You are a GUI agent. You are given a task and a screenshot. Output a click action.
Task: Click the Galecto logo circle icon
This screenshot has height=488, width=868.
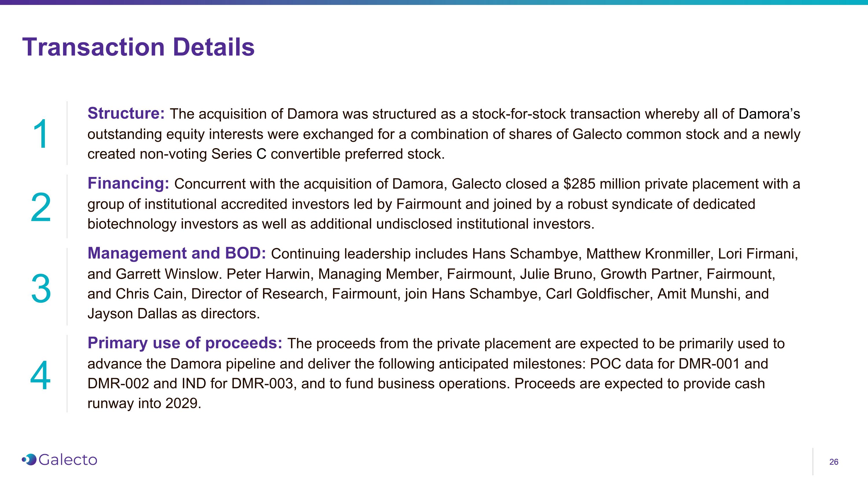coord(30,459)
